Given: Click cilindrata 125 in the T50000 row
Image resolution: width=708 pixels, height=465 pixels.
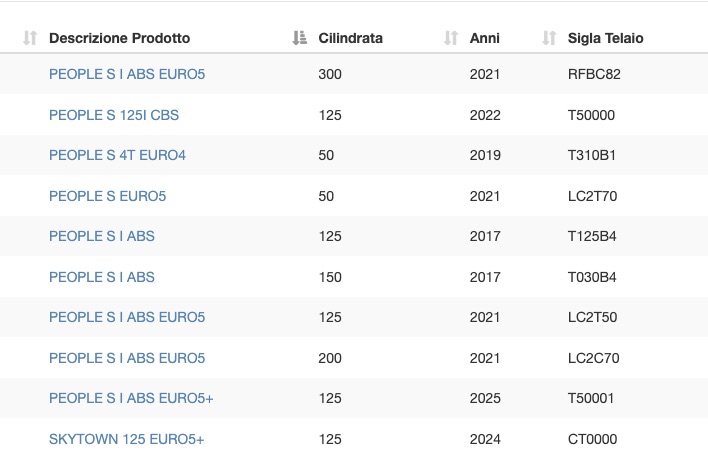Looking at the screenshot, I should (x=330, y=115).
